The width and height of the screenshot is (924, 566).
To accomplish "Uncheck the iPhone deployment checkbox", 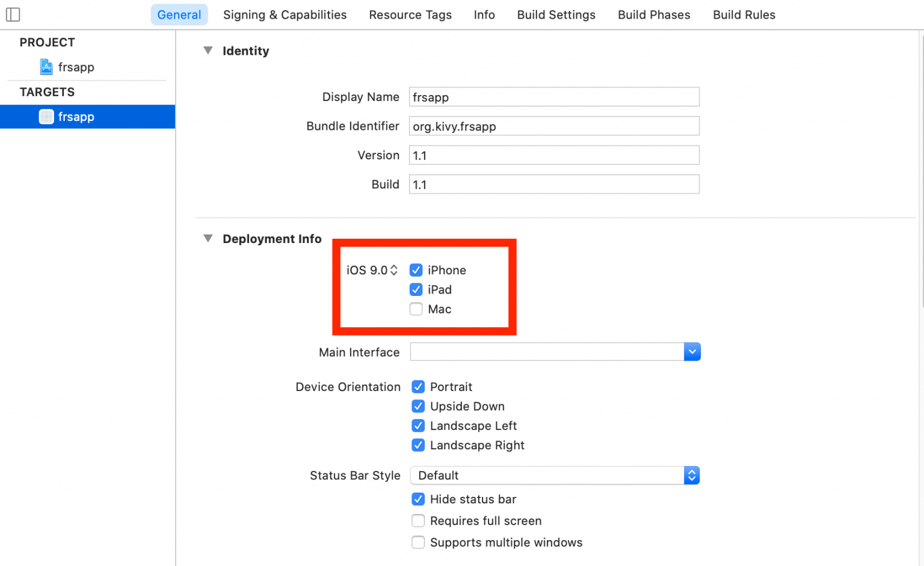I will coord(416,269).
